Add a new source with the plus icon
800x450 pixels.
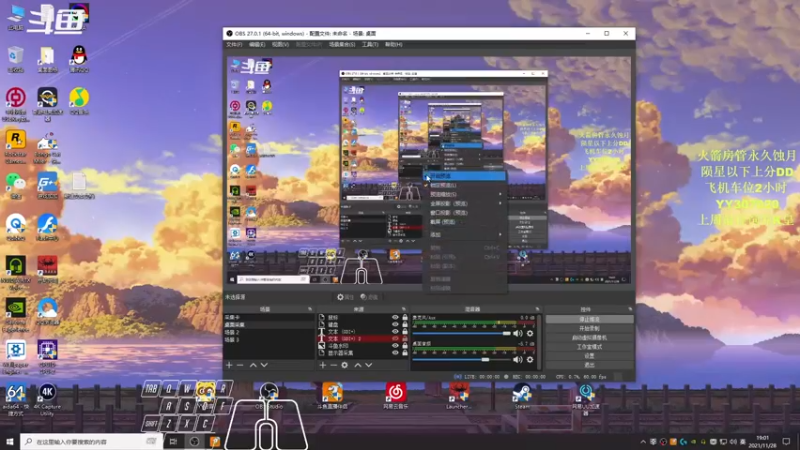(322, 365)
